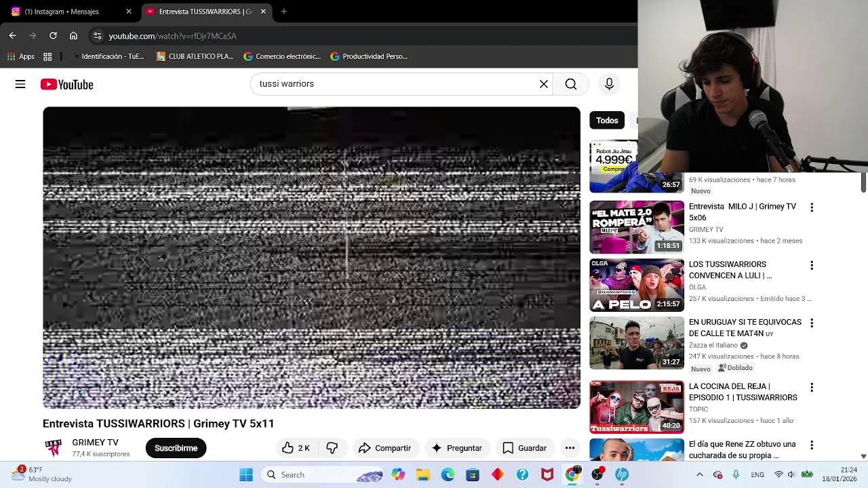Go to the browser home page

point(73,36)
